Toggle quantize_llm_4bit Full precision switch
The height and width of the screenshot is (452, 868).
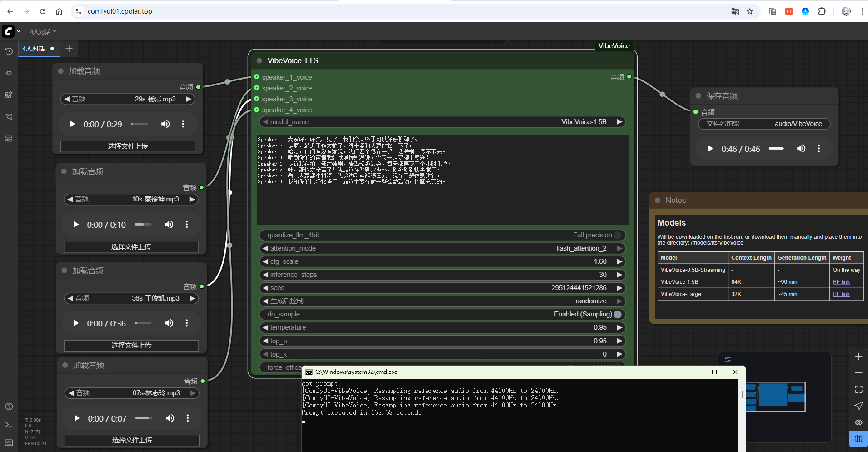click(618, 235)
